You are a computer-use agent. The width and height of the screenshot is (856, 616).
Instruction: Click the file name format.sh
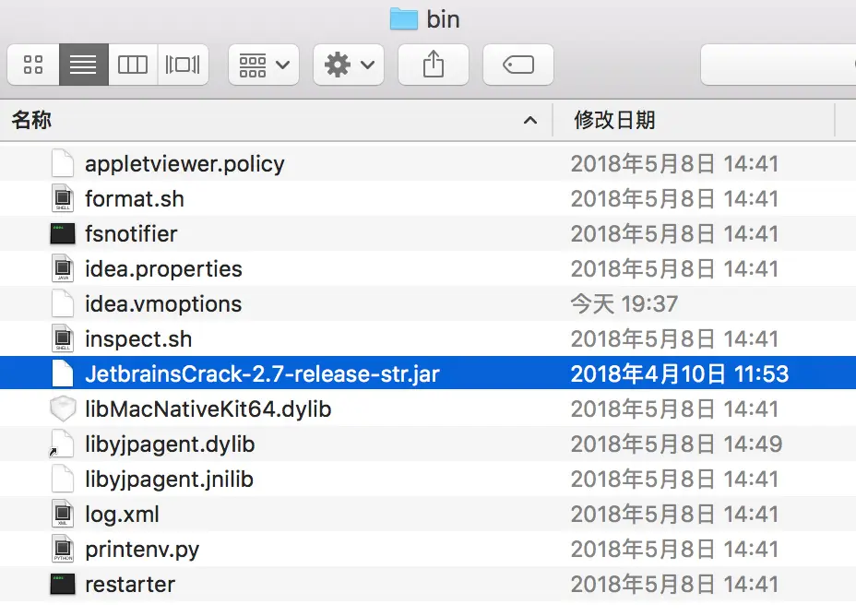pyautogui.click(x=135, y=198)
